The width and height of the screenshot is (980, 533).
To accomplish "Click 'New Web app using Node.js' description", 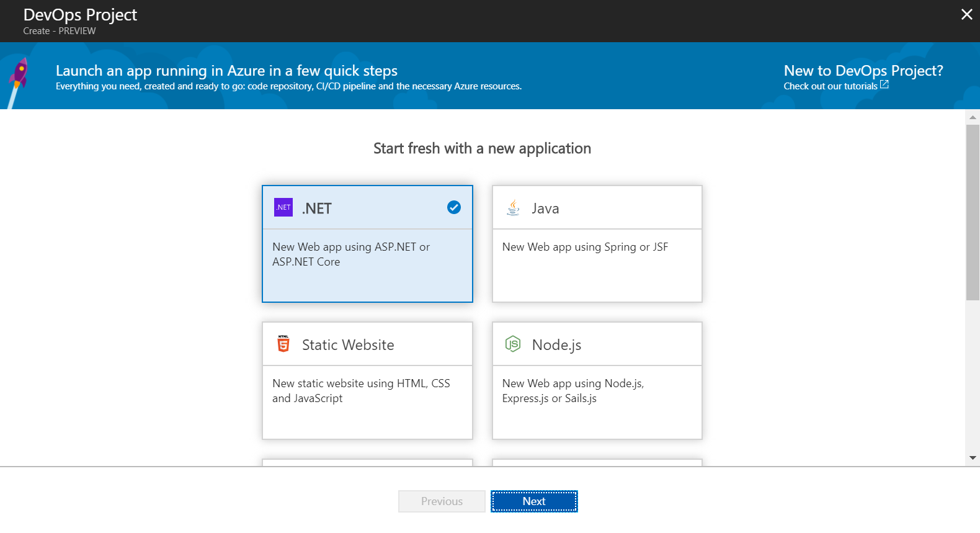I will pyautogui.click(x=573, y=391).
